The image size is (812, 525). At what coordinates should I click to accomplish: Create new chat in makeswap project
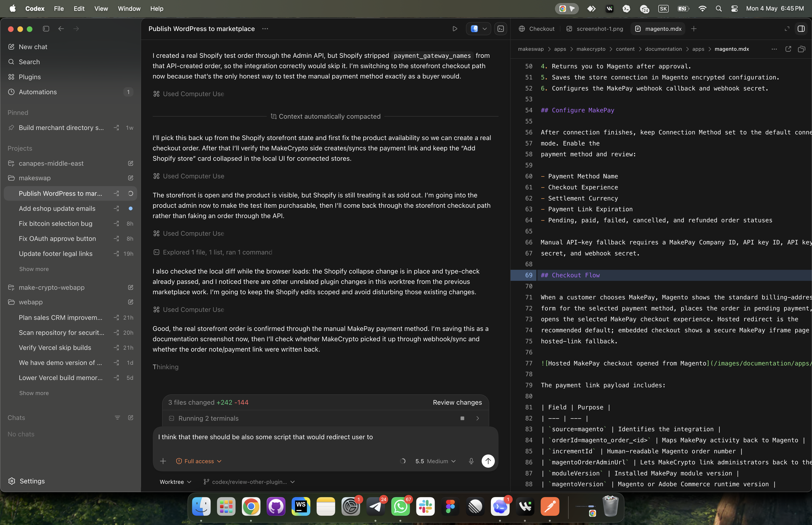coord(130,178)
